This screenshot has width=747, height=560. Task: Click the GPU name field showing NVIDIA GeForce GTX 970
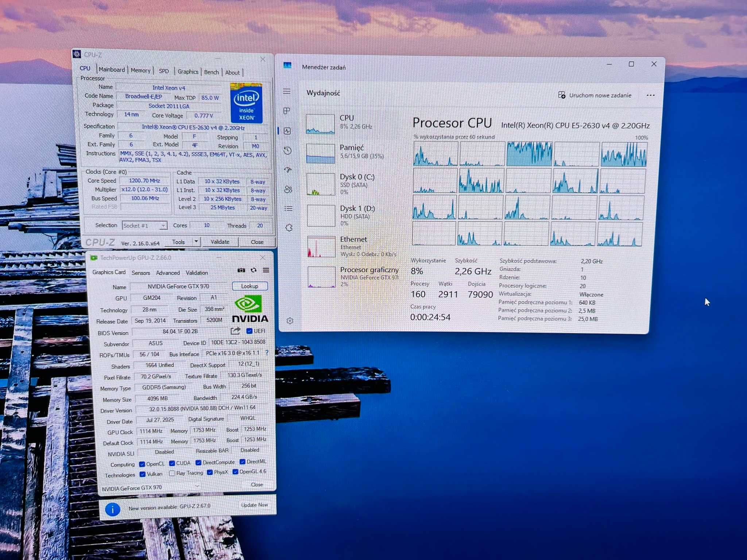point(179,286)
